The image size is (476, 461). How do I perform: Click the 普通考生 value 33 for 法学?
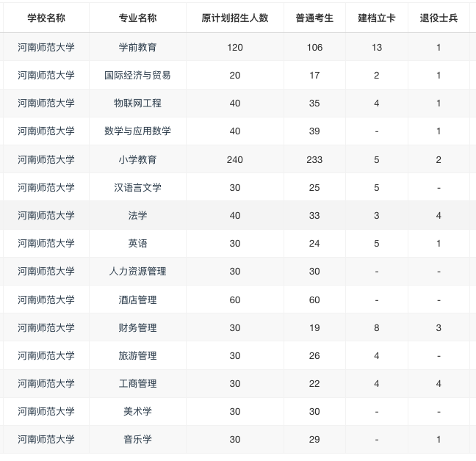[x=314, y=215]
